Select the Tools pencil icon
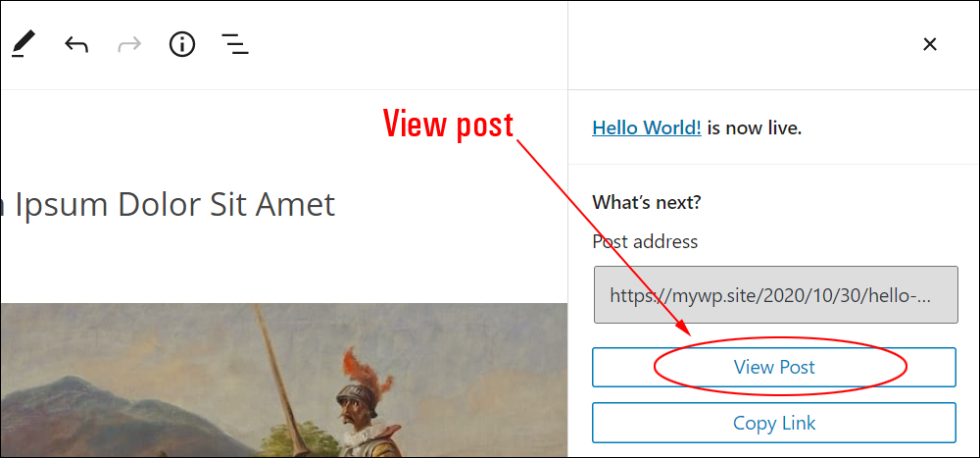The image size is (980, 458). [24, 45]
